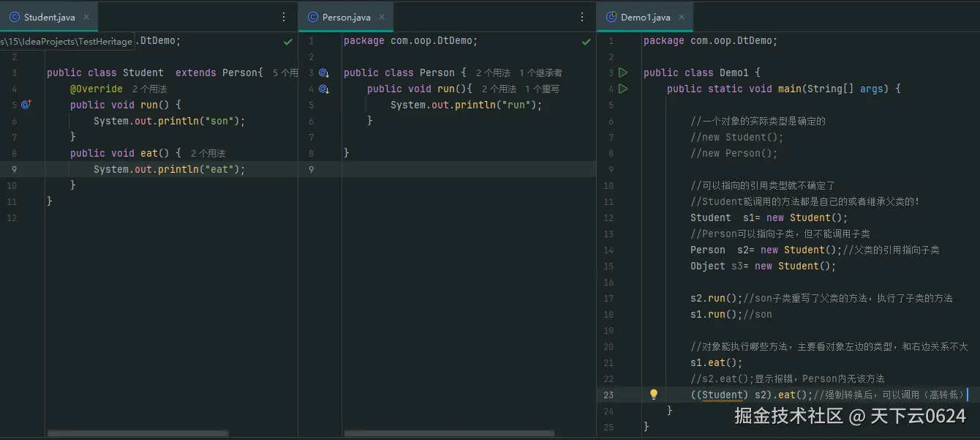The width and height of the screenshot is (980, 440).
Task: Click 'package com.oop.DtDemo;' in Person.java
Action: (410, 40)
